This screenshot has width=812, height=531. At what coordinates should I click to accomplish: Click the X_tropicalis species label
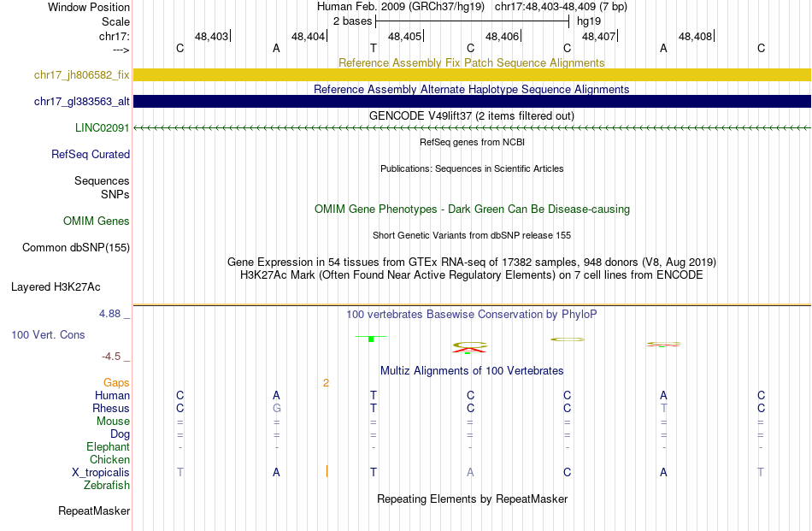[101, 473]
